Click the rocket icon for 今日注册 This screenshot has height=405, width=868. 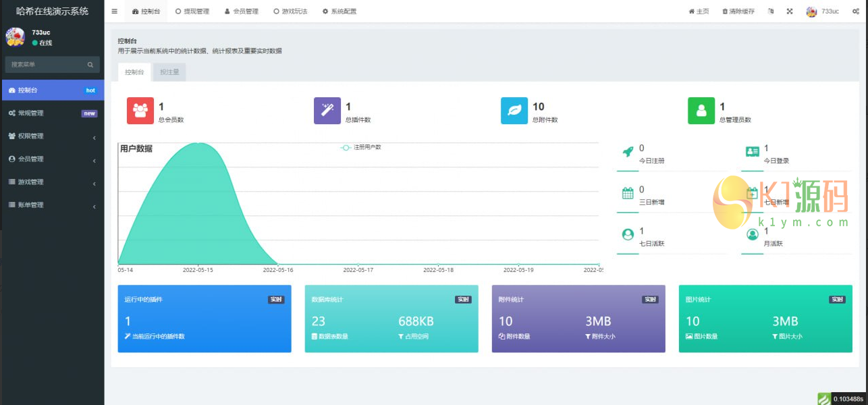(628, 152)
